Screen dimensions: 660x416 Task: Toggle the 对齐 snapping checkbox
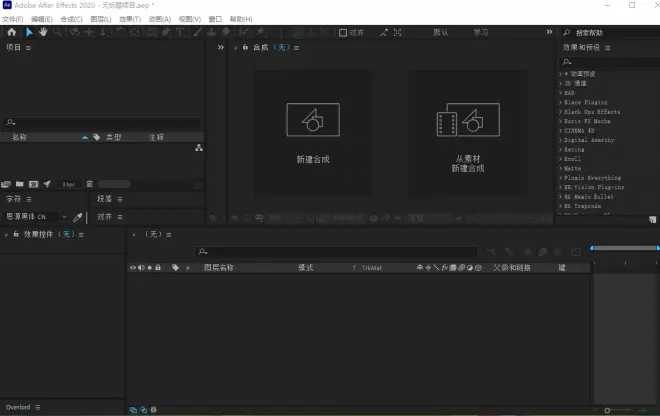[x=343, y=32]
